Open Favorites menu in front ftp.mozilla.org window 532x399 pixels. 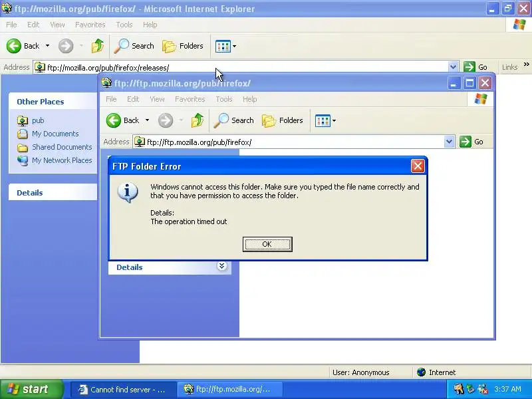[190, 99]
